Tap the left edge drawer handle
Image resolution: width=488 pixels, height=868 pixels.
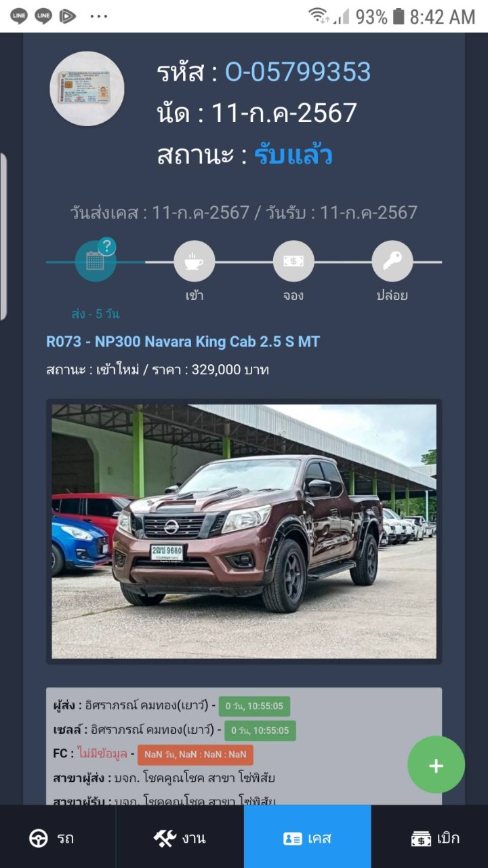coord(3,236)
